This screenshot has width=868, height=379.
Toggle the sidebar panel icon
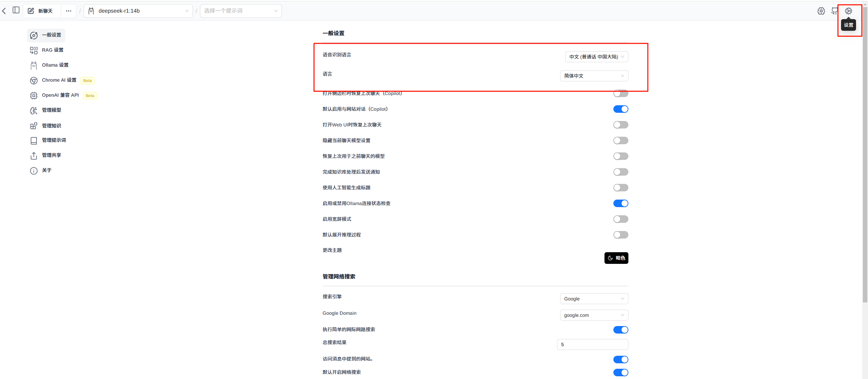(16, 10)
